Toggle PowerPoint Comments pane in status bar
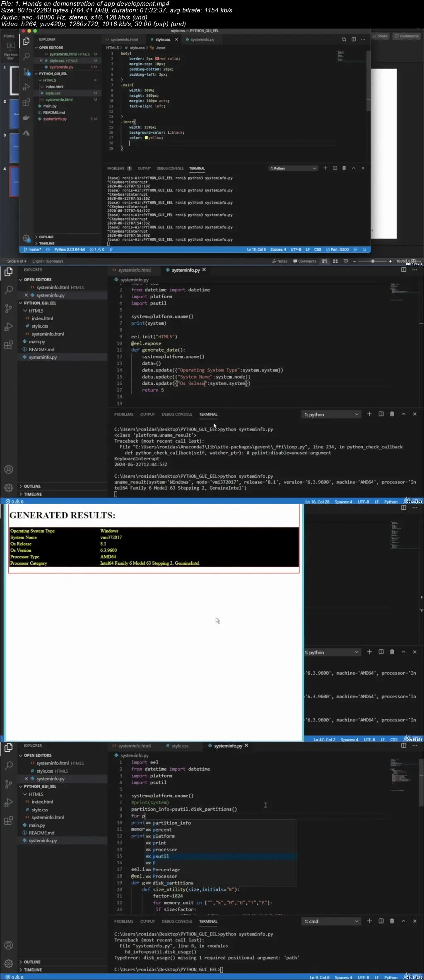Screen dimensions: 424x980 coord(305,261)
